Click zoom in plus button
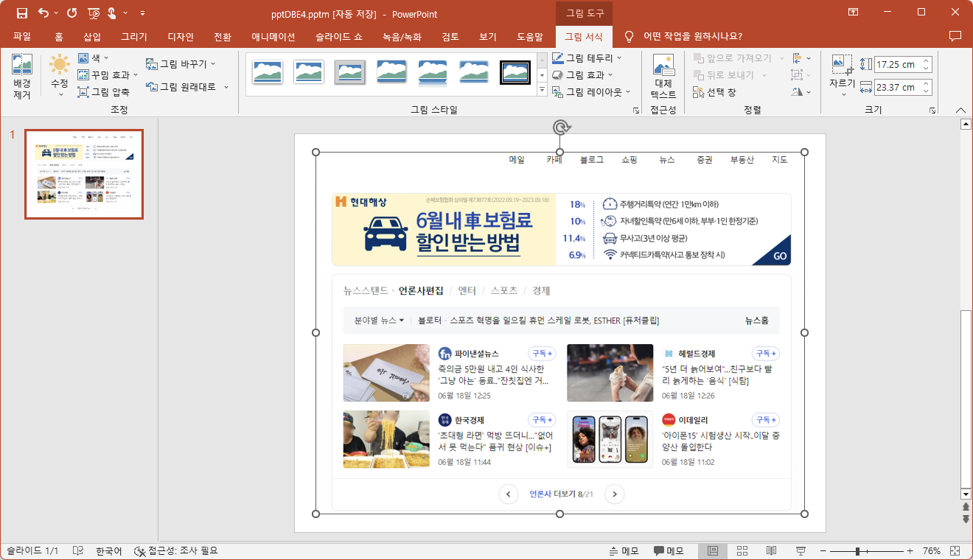973x560 pixels. [910, 551]
